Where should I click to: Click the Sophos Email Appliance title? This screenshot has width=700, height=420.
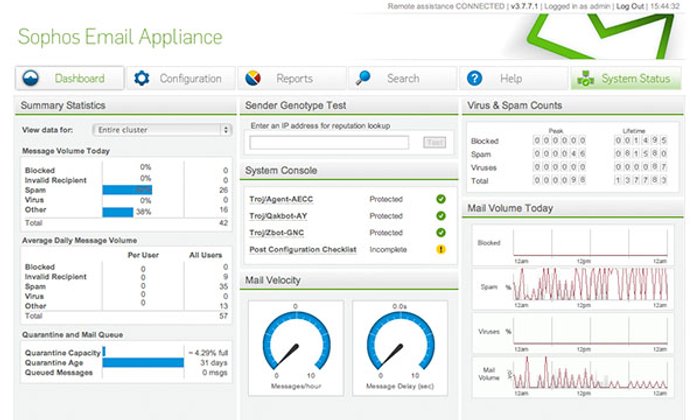tap(120, 37)
